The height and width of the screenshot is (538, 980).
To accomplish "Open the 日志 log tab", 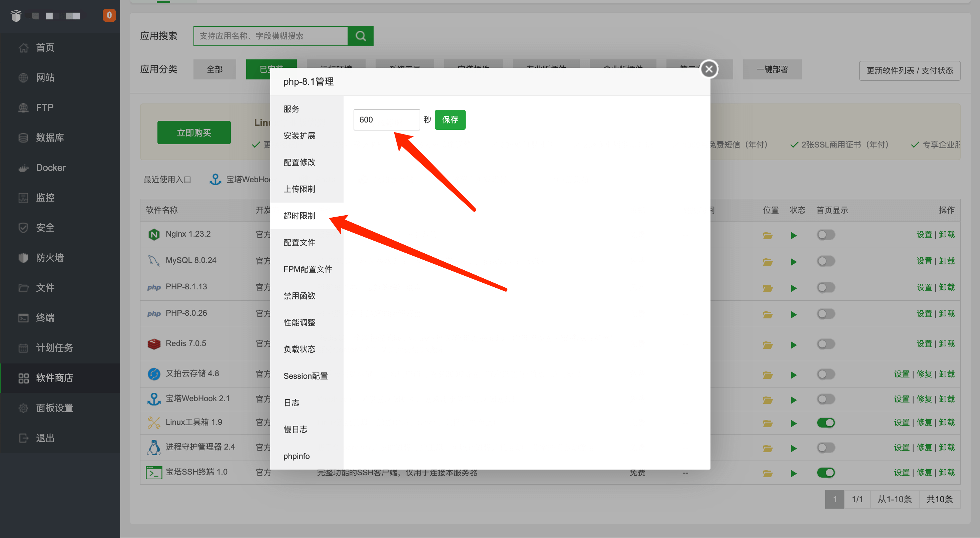I will [x=307, y=403].
